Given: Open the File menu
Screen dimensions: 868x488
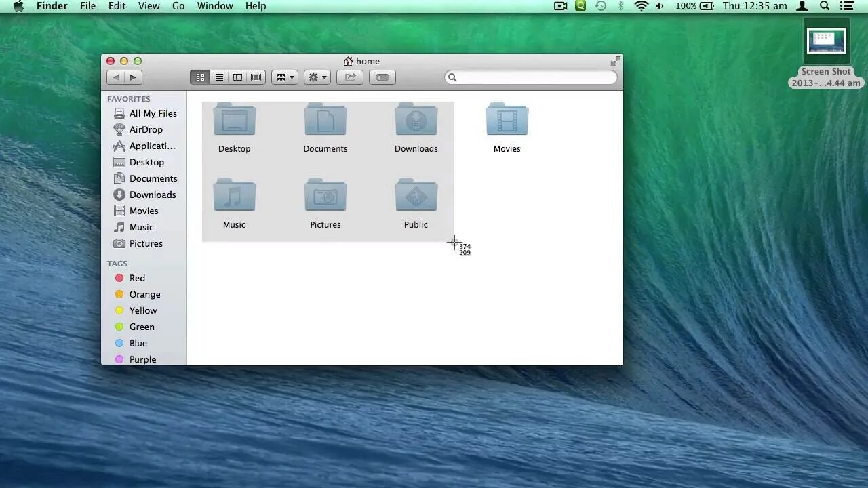Looking at the screenshot, I should pyautogui.click(x=87, y=6).
